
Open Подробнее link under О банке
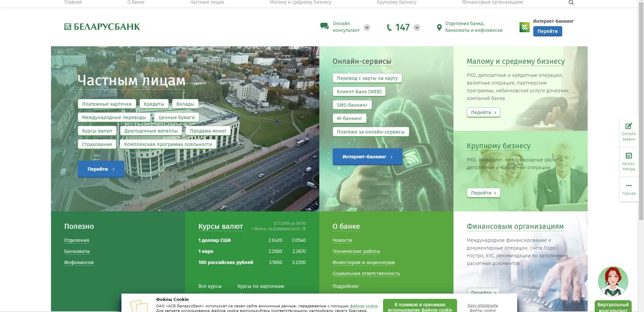(345, 286)
